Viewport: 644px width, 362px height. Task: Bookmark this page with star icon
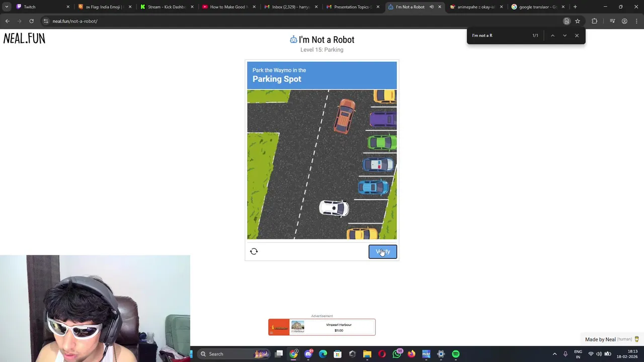click(578, 21)
